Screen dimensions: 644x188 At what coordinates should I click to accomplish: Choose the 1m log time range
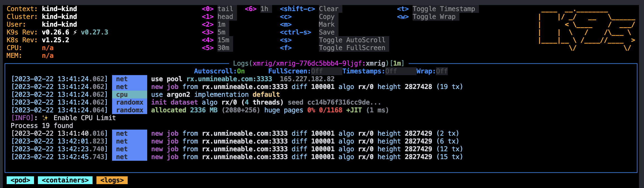coord(221,24)
